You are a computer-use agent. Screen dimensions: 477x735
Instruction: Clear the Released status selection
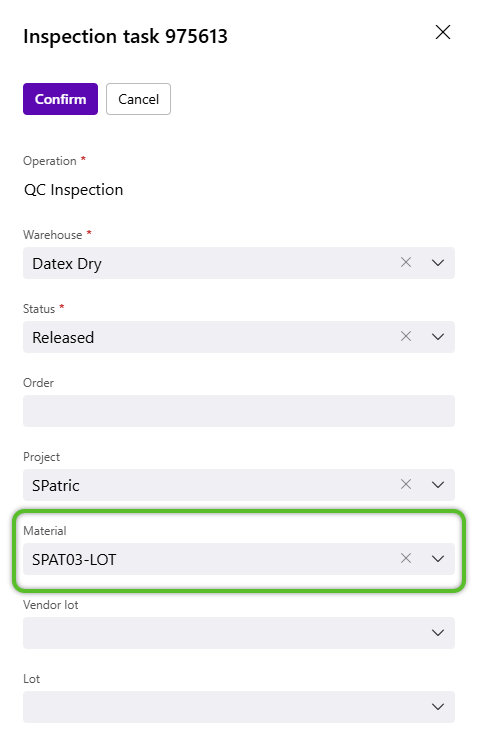406,336
